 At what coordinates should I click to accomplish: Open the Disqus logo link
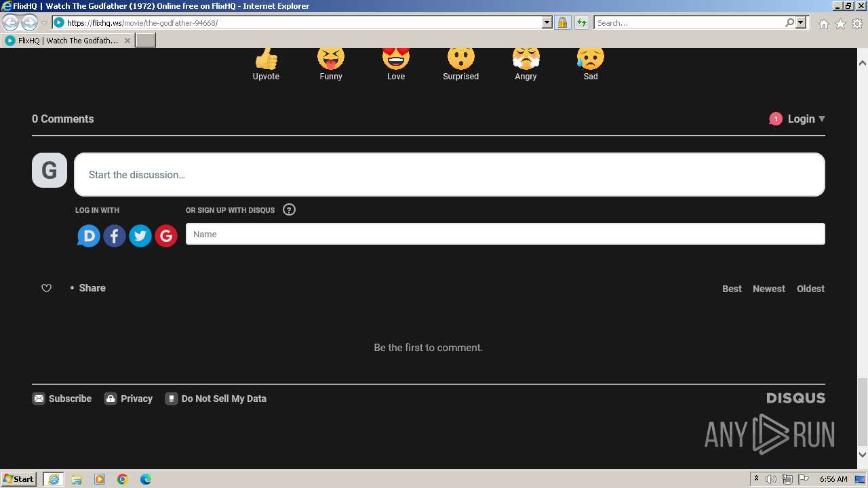click(796, 398)
